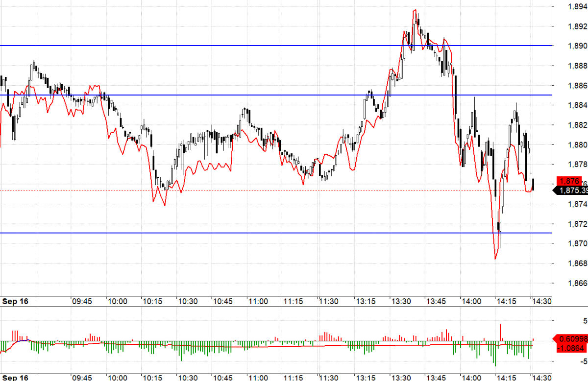Click 'Sep 16' date below the indicator panel

click(15, 378)
